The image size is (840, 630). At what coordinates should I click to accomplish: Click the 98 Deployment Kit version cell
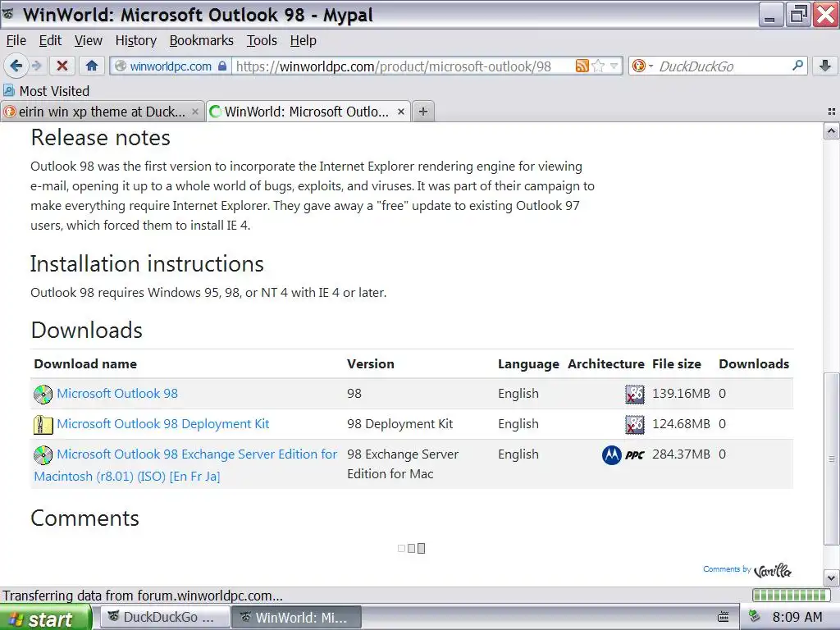[399, 424]
